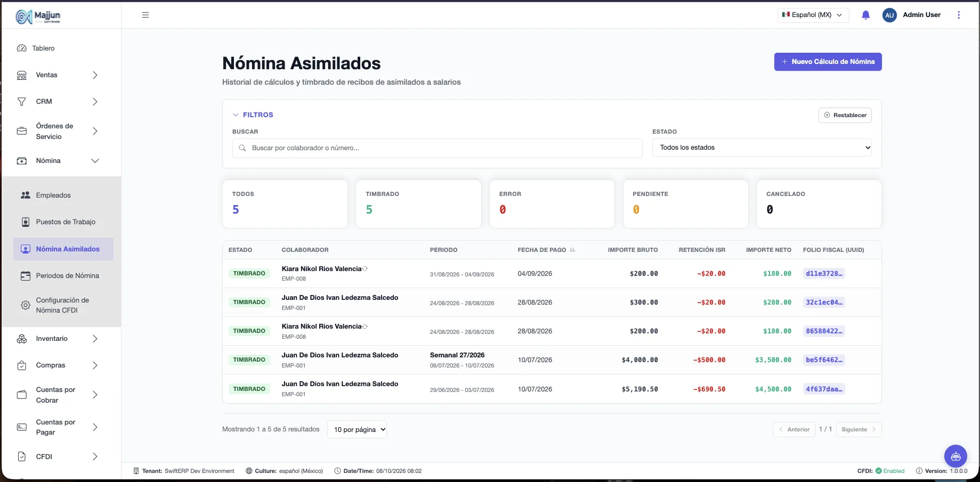980x482 pixels.
Task: Open UUID link d11e3728
Action: coord(824,274)
